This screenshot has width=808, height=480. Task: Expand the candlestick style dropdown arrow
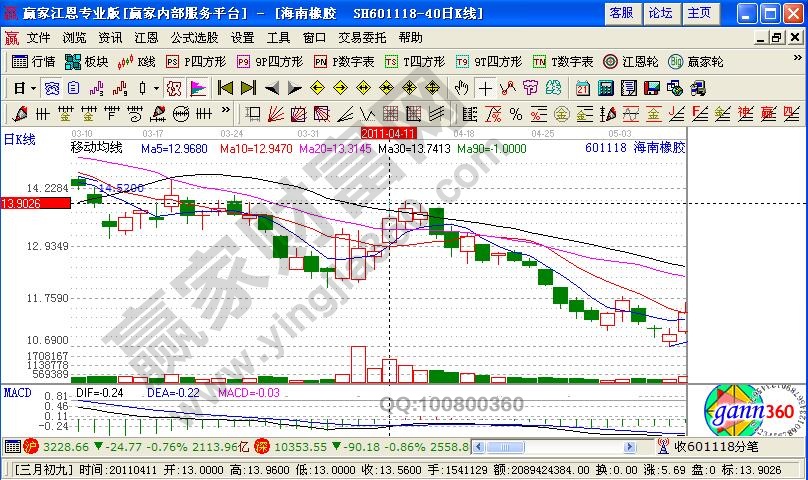coord(156,87)
